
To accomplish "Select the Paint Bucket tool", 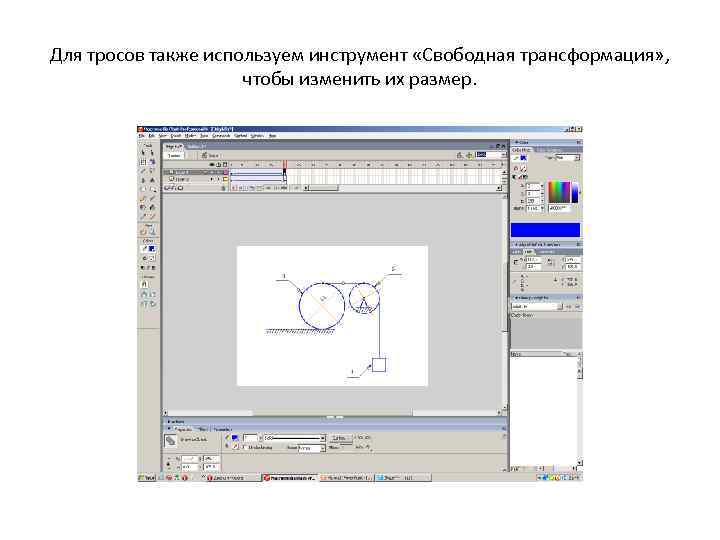I will click(x=152, y=207).
